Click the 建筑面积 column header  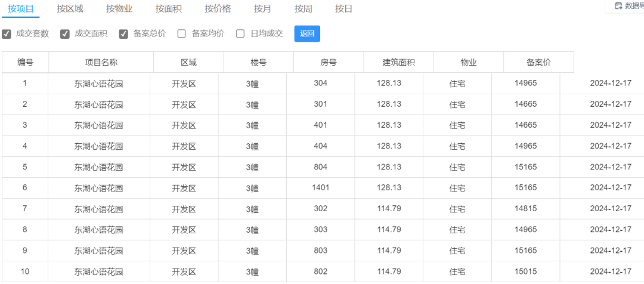pos(399,62)
